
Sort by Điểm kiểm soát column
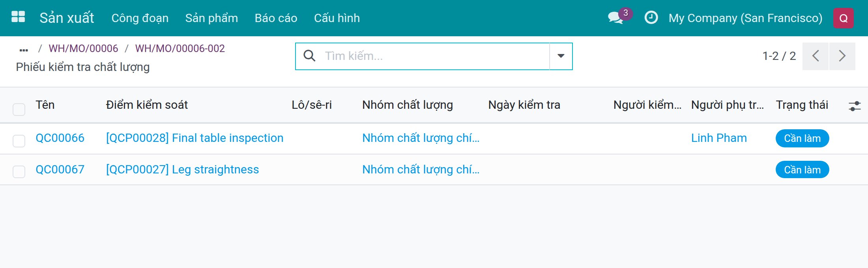click(147, 105)
